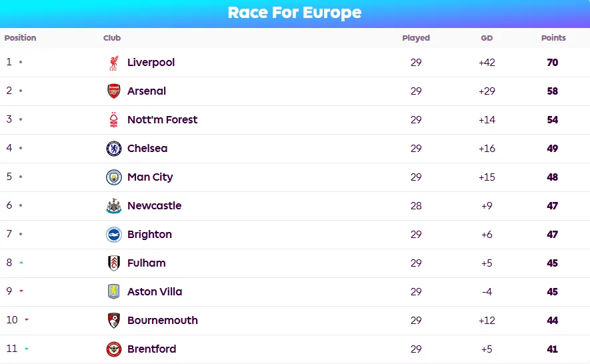
Task: Click the Chelsea club crest
Action: click(x=113, y=148)
